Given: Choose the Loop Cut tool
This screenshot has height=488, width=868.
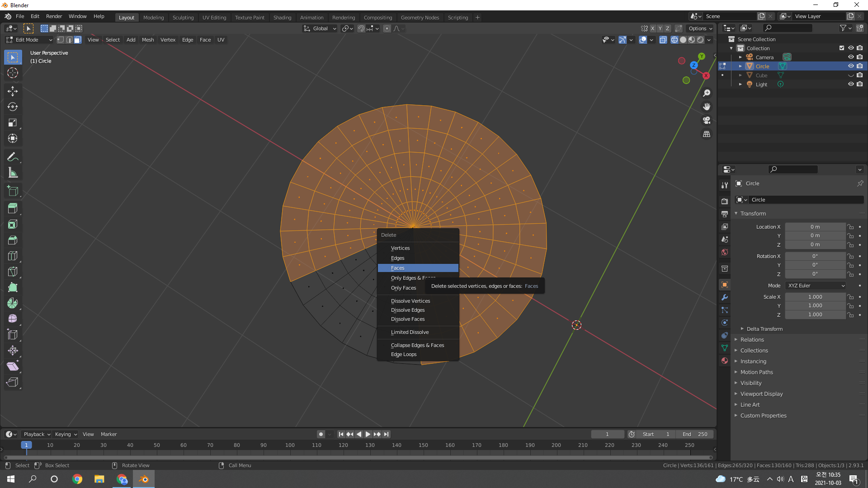Looking at the screenshot, I should coord(13,256).
